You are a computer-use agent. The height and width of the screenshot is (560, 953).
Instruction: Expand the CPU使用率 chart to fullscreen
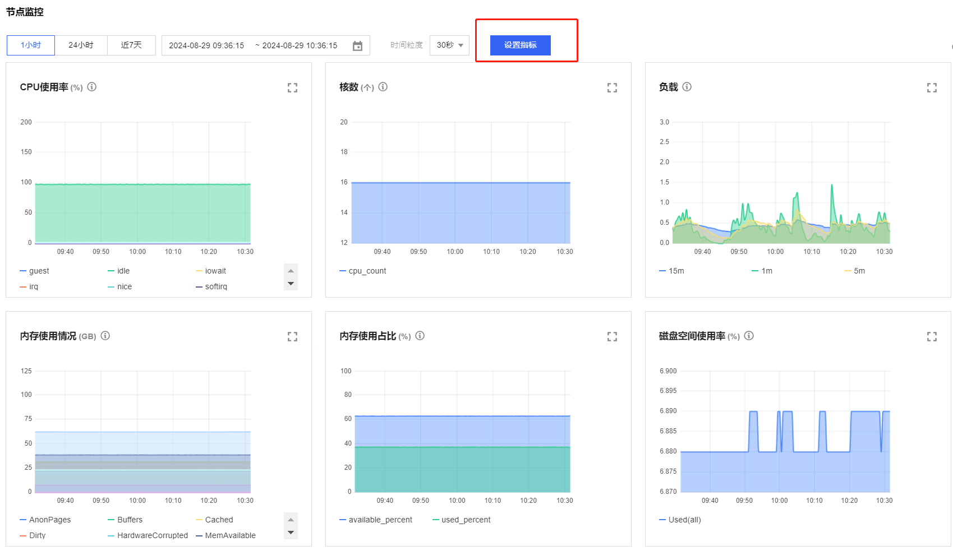point(292,88)
